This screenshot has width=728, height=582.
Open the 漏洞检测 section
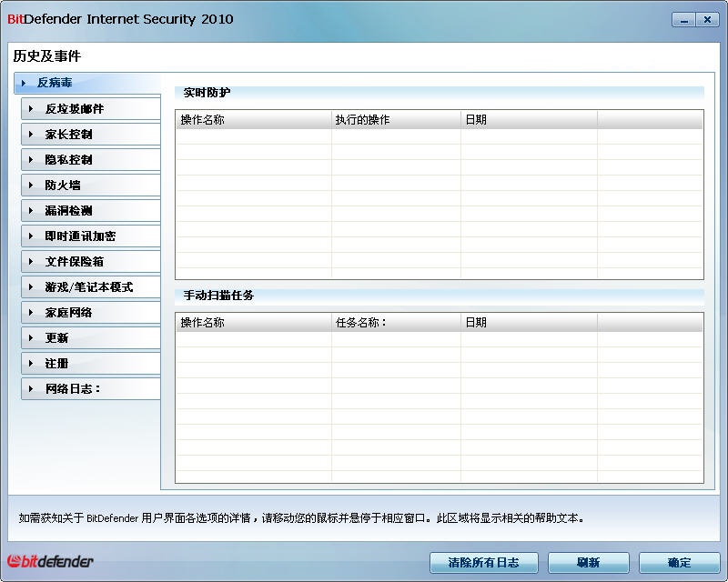click(91, 211)
